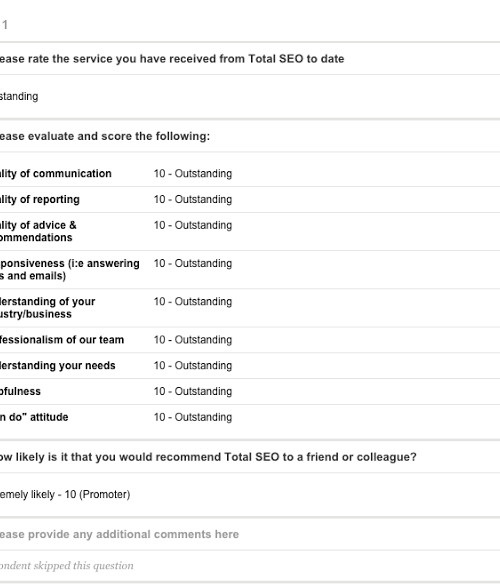Select the helpfulness score '10 - Outstanding'
This screenshot has height=587, width=500.
click(193, 392)
